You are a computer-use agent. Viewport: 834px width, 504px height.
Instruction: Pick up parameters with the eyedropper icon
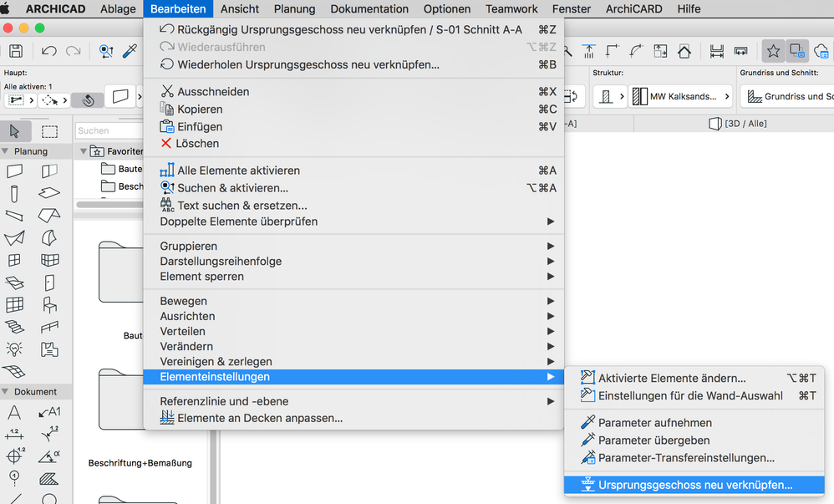pos(130,51)
